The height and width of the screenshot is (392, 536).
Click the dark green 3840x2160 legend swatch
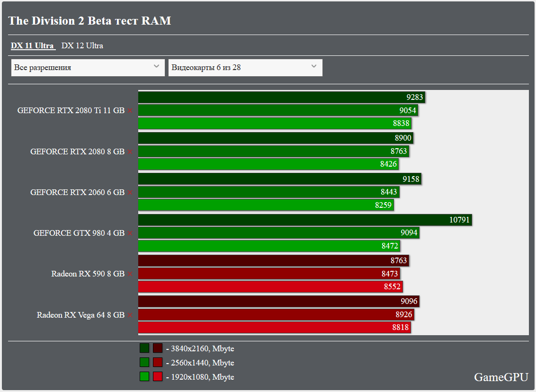click(144, 348)
